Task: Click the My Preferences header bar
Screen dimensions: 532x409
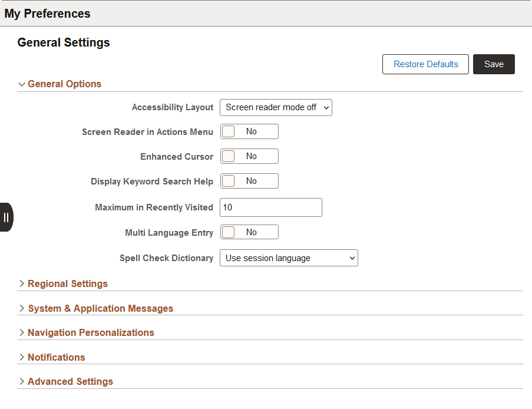Action: pyautogui.click(x=47, y=13)
